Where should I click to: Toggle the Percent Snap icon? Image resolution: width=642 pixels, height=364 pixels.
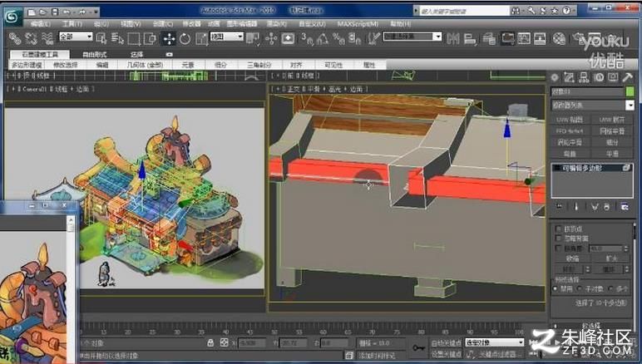338,39
